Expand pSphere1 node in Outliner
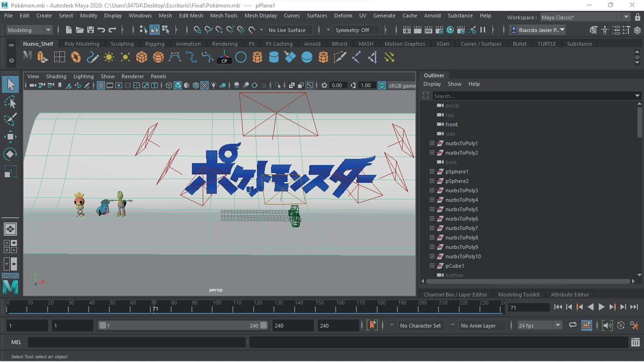This screenshot has height=362, width=644. click(x=432, y=172)
